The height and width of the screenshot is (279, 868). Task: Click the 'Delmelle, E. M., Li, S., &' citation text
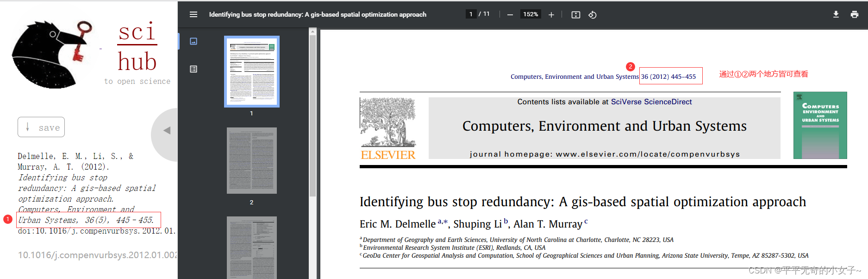[75, 156]
